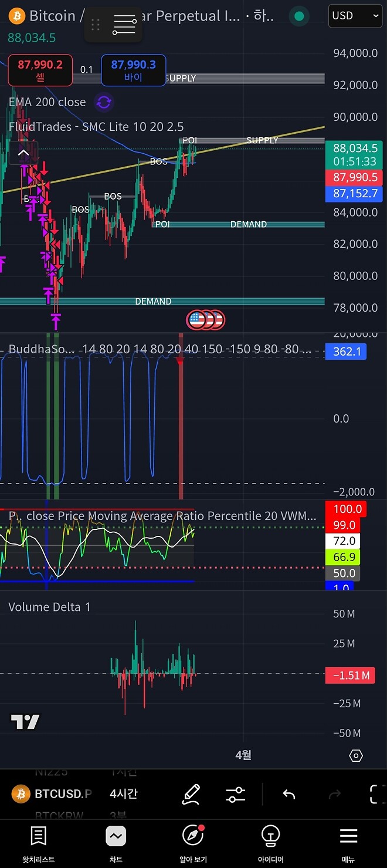Redo the last chart action
The width and height of the screenshot is (387, 868).
pyautogui.click(x=335, y=795)
